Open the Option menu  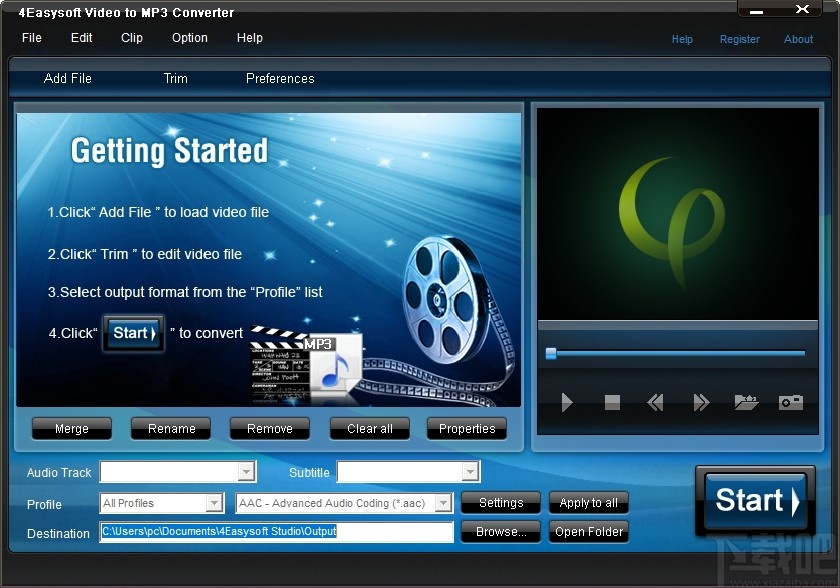coord(189,38)
